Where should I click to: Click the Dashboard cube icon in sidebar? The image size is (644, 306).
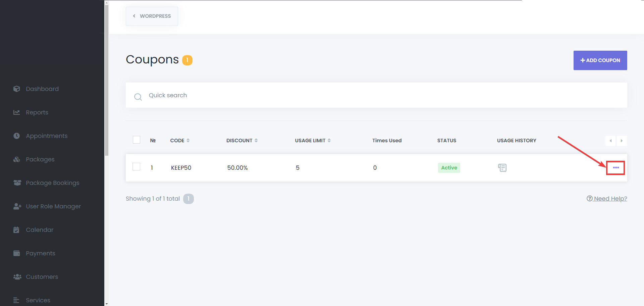tap(17, 89)
